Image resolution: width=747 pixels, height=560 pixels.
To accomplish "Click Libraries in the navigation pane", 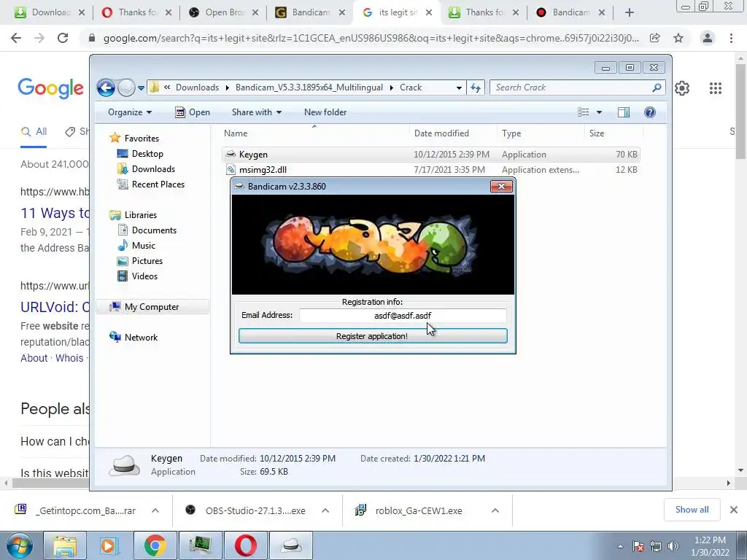I will 141,215.
